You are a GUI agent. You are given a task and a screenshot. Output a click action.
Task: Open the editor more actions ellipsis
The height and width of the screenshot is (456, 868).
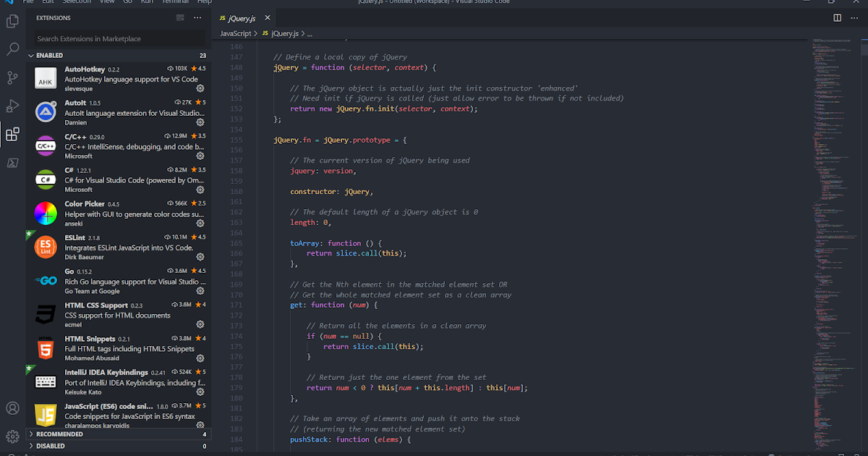click(855, 17)
